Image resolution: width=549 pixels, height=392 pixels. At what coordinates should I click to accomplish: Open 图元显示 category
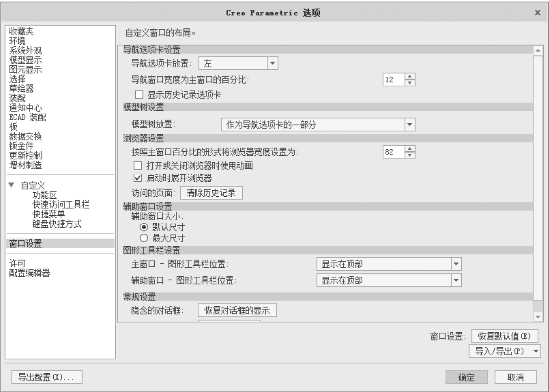coord(25,69)
